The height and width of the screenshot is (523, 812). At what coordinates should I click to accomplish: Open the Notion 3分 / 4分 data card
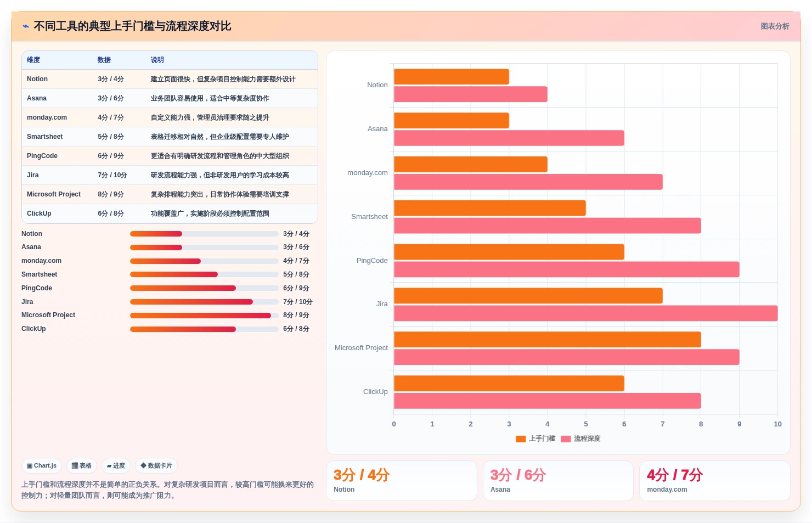pos(402,481)
